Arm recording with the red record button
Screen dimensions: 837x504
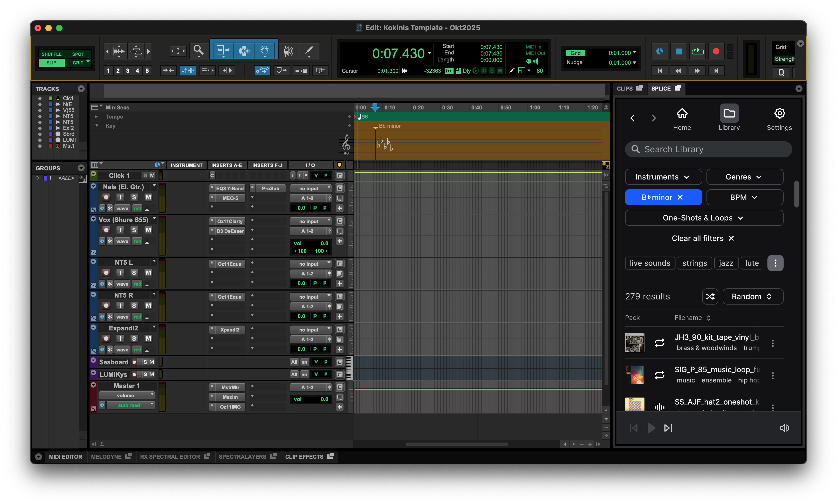[716, 51]
